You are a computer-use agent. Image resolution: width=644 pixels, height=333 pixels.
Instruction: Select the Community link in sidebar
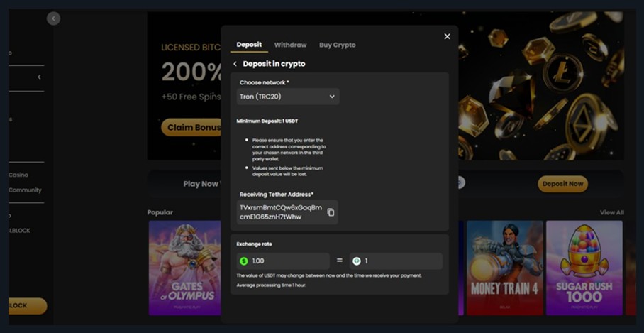25,190
